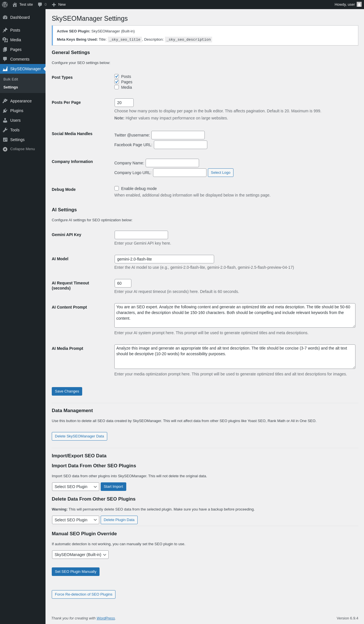Click the Select Logo button
This screenshot has height=624, width=364.
220,173
